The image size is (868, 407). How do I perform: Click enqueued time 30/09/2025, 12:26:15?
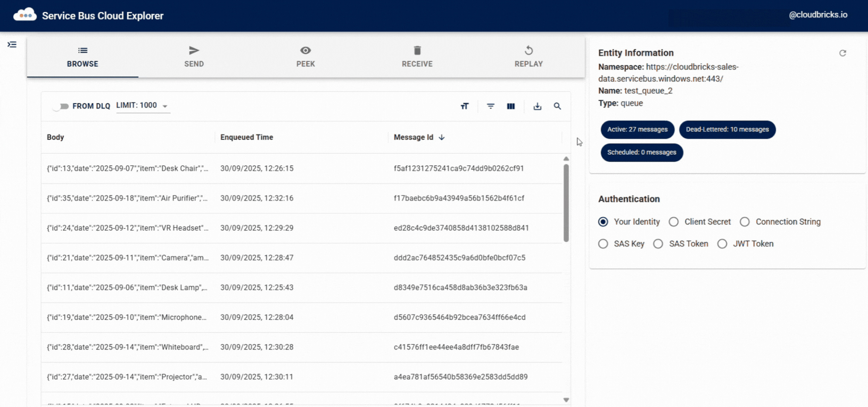[x=257, y=169]
